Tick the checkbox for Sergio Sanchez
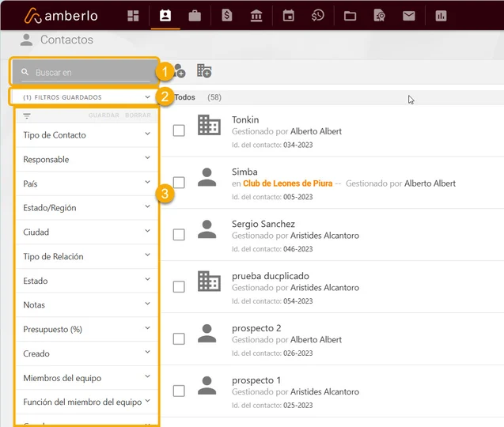The width and height of the screenshot is (504, 427). pos(179,235)
